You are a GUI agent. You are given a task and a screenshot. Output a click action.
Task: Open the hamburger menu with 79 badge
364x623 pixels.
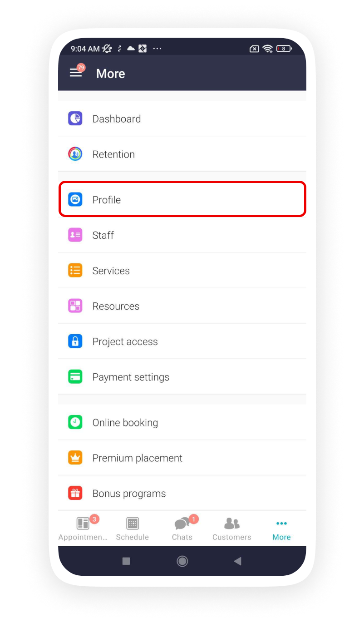pyautogui.click(x=77, y=72)
